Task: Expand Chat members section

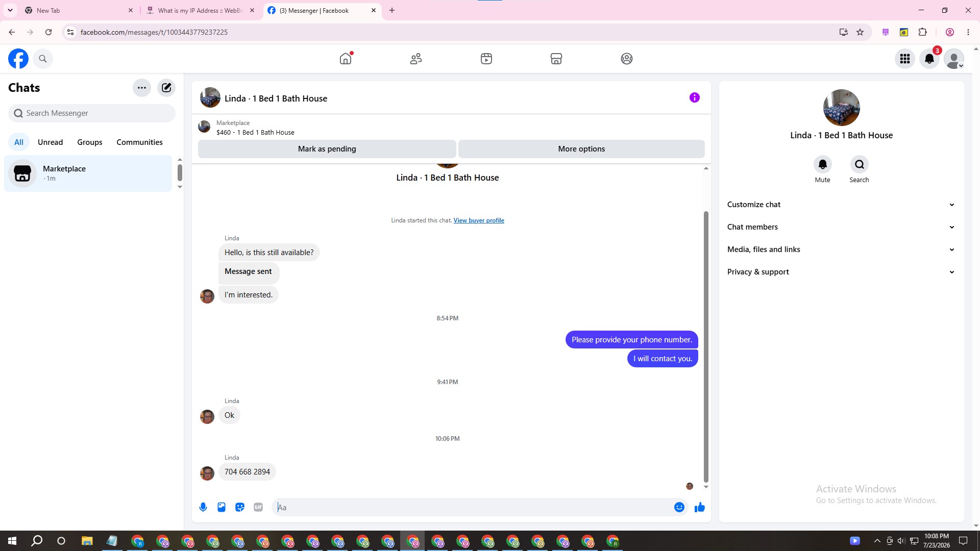Action: pyautogui.click(x=841, y=227)
